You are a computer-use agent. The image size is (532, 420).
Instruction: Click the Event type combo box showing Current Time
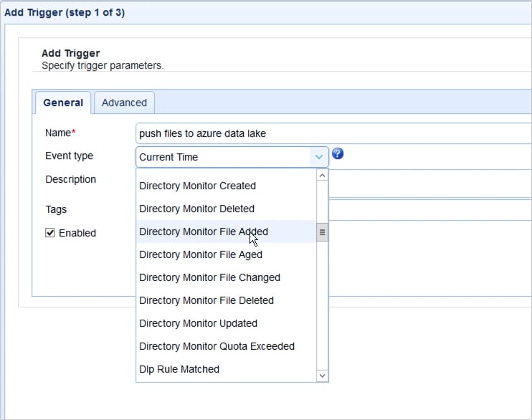pyautogui.click(x=222, y=157)
